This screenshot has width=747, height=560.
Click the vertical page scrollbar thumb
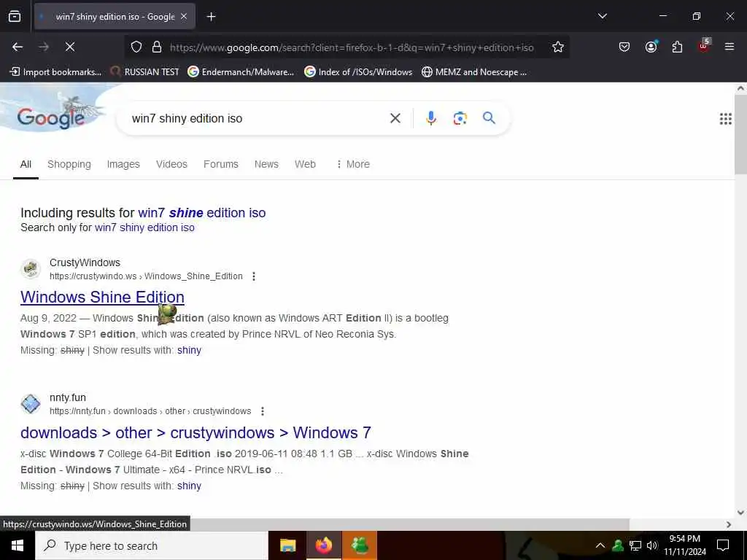tap(741, 135)
